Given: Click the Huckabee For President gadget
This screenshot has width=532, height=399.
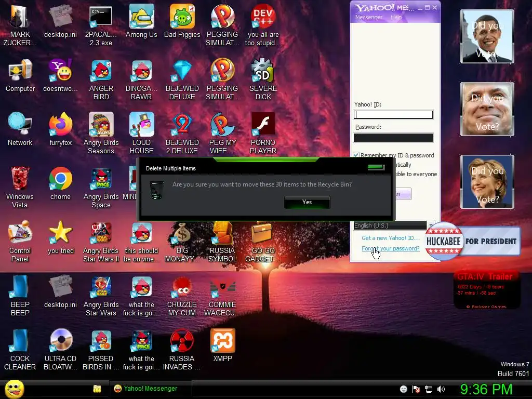Looking at the screenshot, I should [472, 241].
